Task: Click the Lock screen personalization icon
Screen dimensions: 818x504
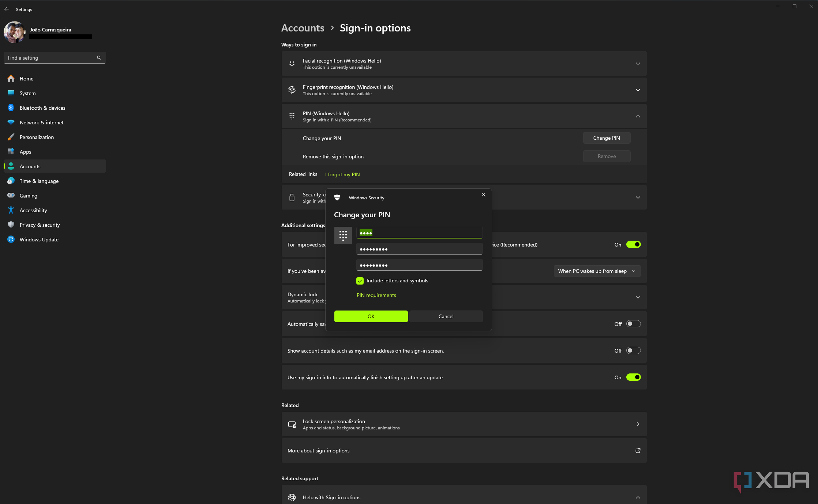Action: point(292,424)
